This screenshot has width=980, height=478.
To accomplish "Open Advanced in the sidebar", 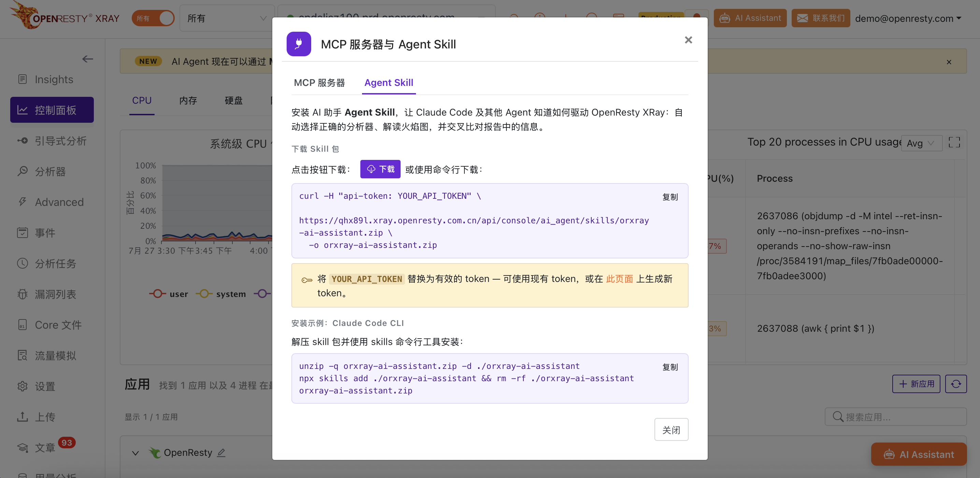I will [52, 202].
